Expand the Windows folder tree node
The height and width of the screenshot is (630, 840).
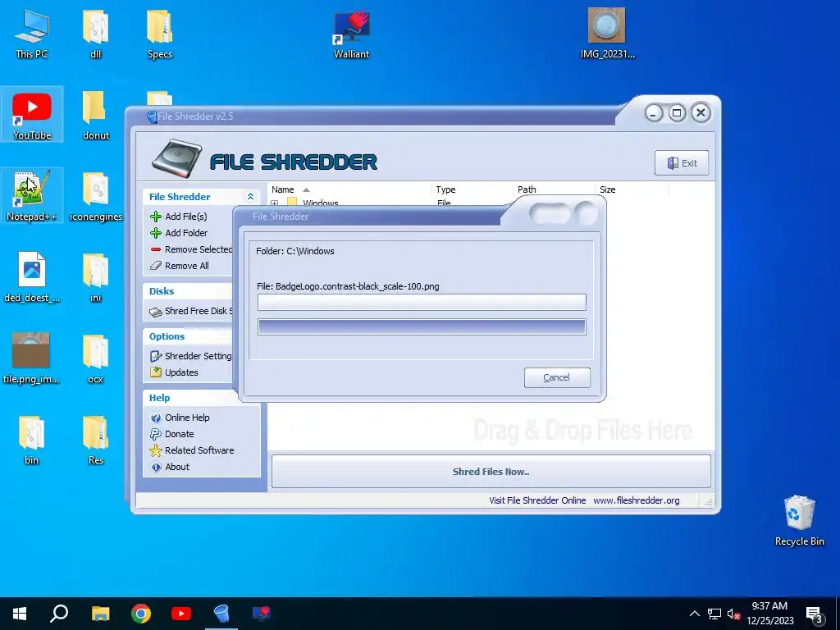tap(274, 203)
